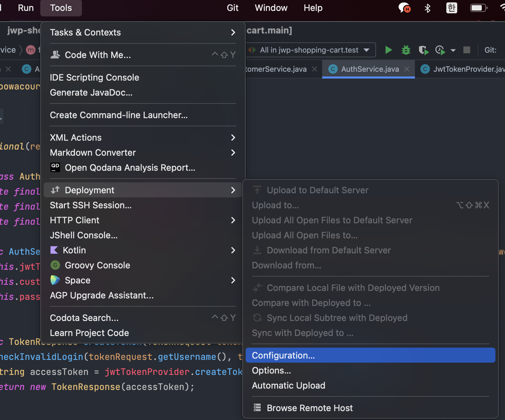This screenshot has width=505, height=420.
Task: Close the AuthService.java tab
Action: click(407, 69)
